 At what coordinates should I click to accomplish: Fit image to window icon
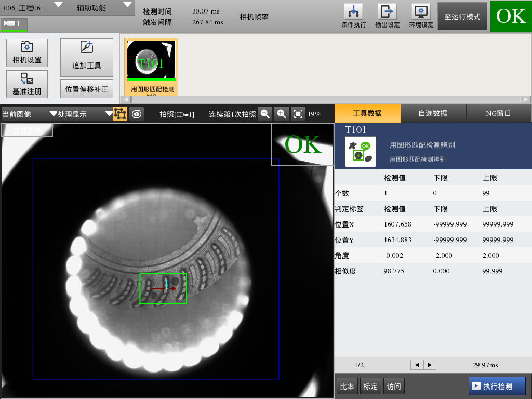[298, 114]
